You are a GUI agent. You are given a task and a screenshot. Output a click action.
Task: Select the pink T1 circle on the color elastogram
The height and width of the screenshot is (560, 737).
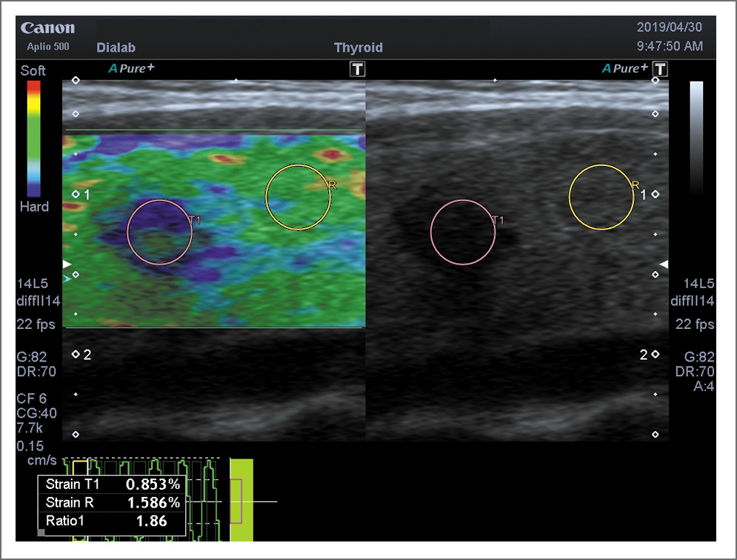(160, 232)
